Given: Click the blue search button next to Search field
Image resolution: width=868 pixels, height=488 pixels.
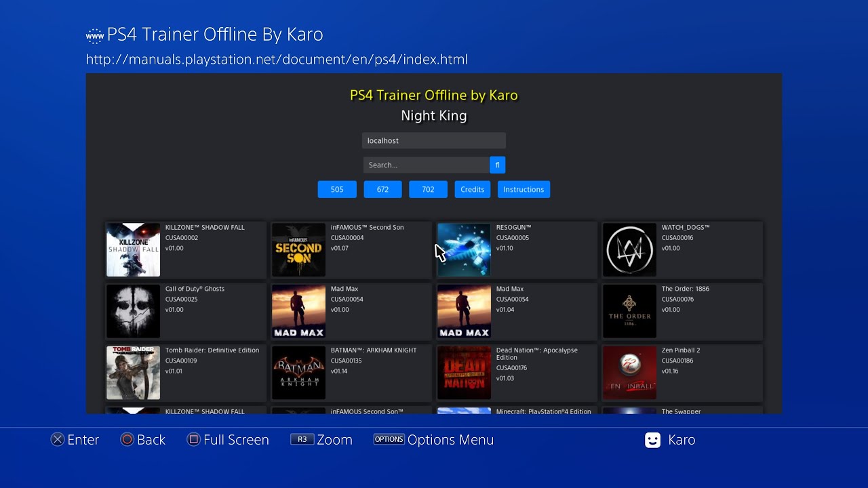Looking at the screenshot, I should click(x=497, y=165).
